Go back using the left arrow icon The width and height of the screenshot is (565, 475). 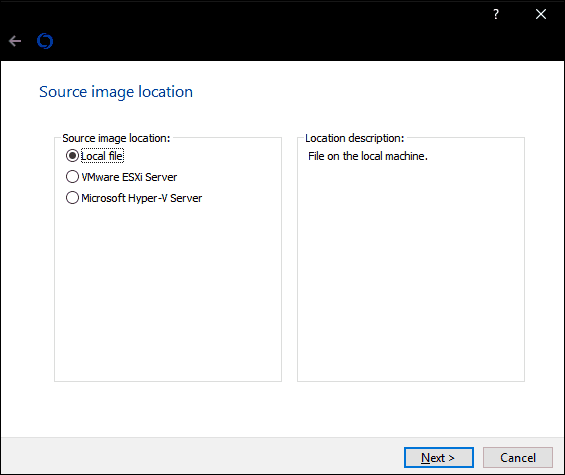pos(15,41)
